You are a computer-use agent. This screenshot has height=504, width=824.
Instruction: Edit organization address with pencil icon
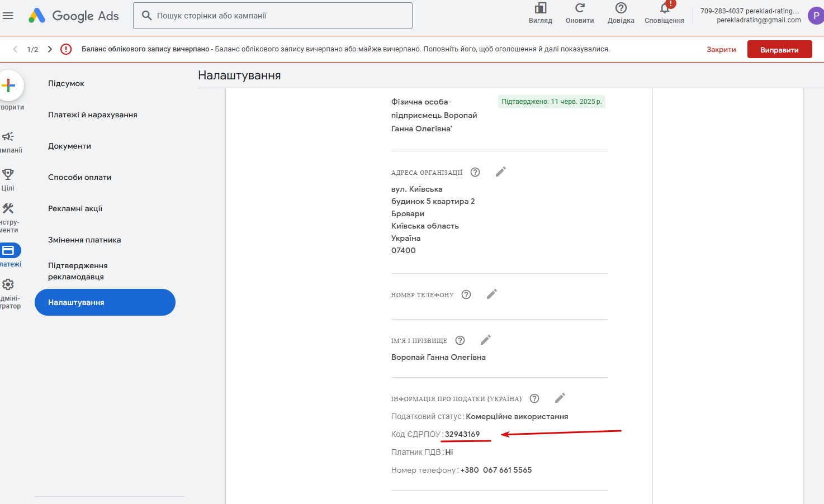(501, 172)
